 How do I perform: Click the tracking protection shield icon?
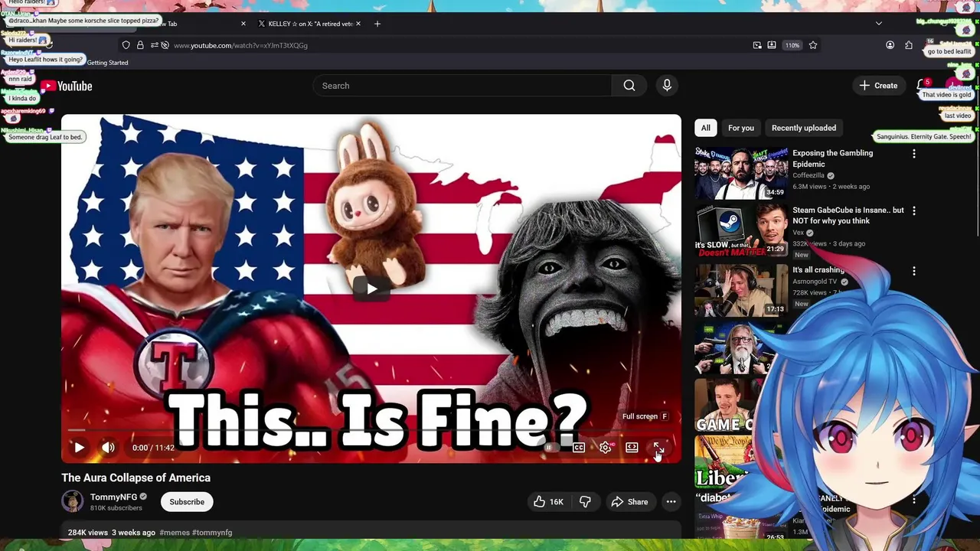tap(126, 45)
